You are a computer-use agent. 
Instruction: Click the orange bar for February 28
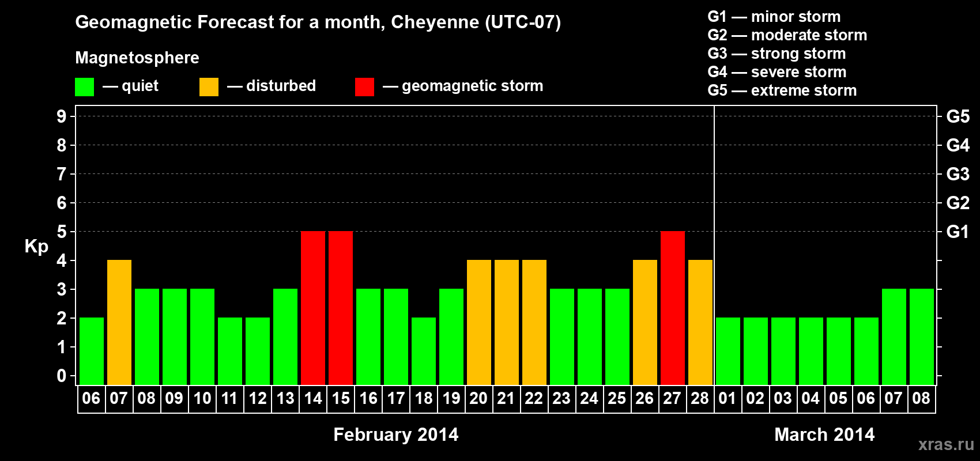pos(700,322)
